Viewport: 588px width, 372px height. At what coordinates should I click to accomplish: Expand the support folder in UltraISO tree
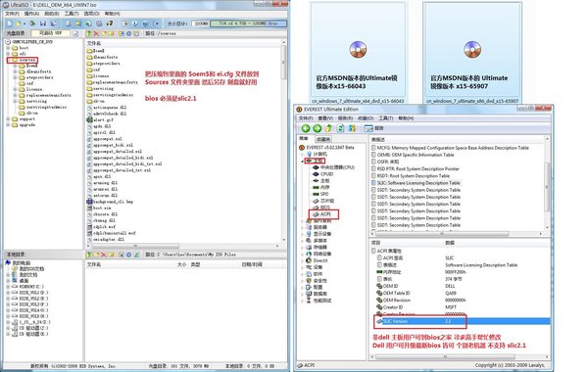click(8, 119)
